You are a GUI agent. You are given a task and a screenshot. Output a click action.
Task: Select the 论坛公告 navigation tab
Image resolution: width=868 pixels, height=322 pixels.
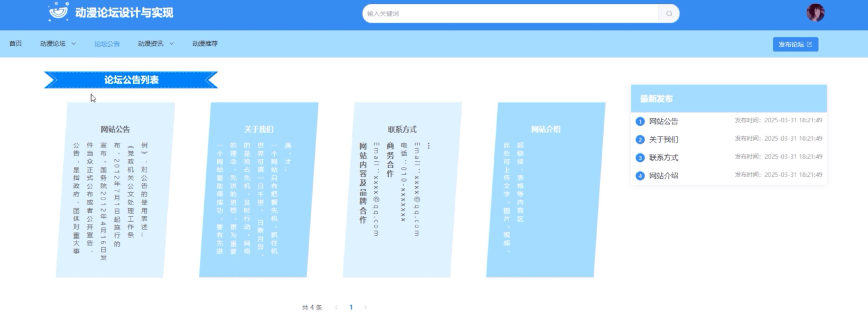pos(107,44)
